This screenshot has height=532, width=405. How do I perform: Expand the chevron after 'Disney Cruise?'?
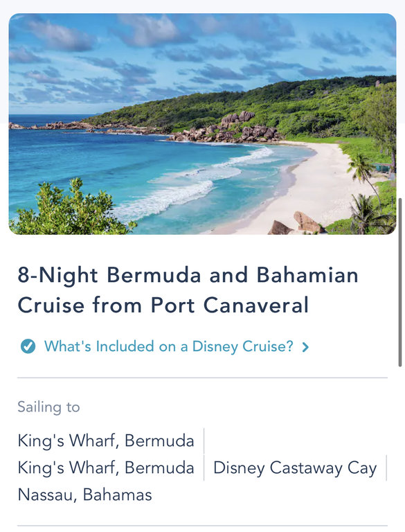pos(305,347)
